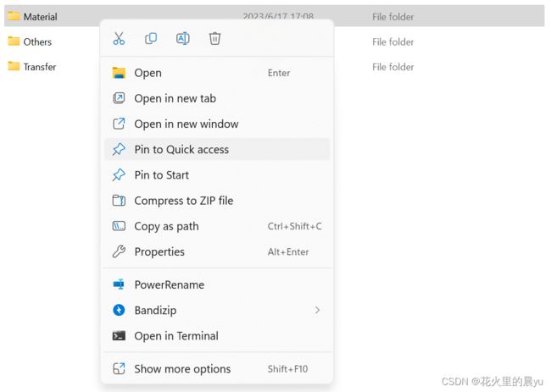Open folder Properties
551x392 pixels.
tap(217, 251)
